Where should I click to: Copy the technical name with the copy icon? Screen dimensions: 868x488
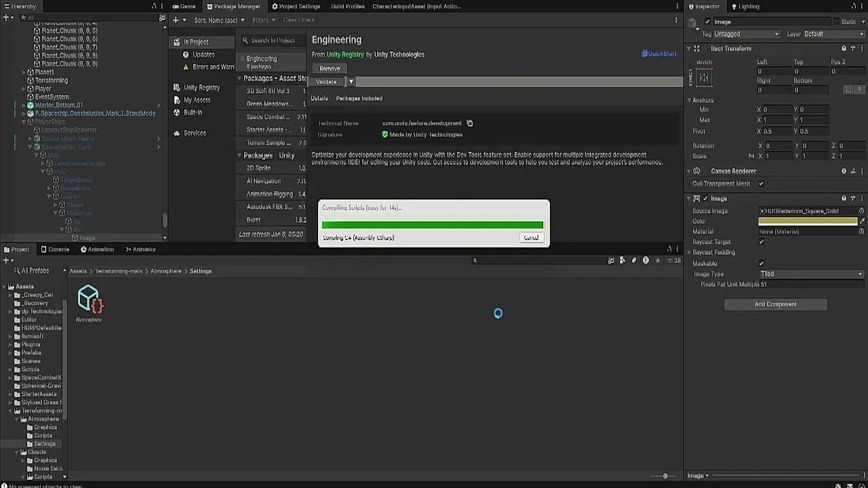[469, 123]
